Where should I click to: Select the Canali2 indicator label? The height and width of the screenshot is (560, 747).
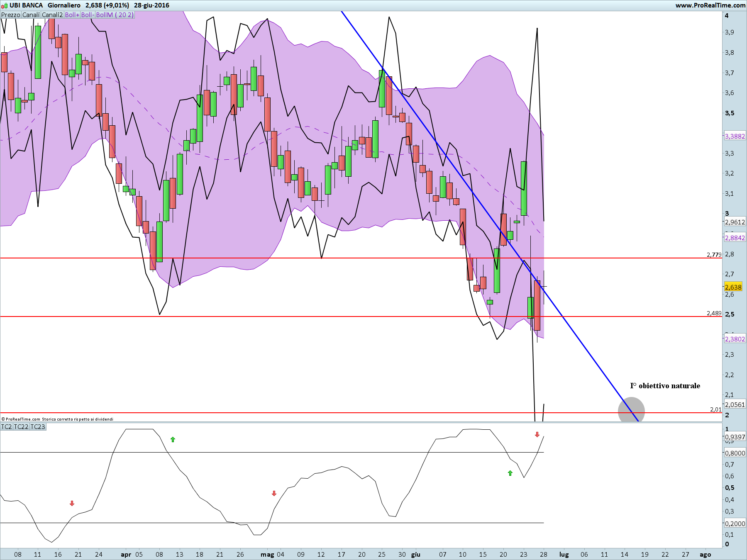tap(52, 15)
